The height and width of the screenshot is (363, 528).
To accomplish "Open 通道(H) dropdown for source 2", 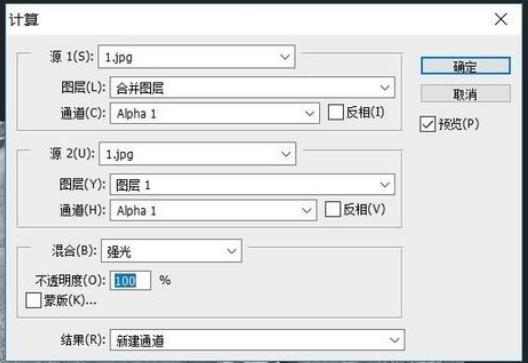I will [x=213, y=210].
